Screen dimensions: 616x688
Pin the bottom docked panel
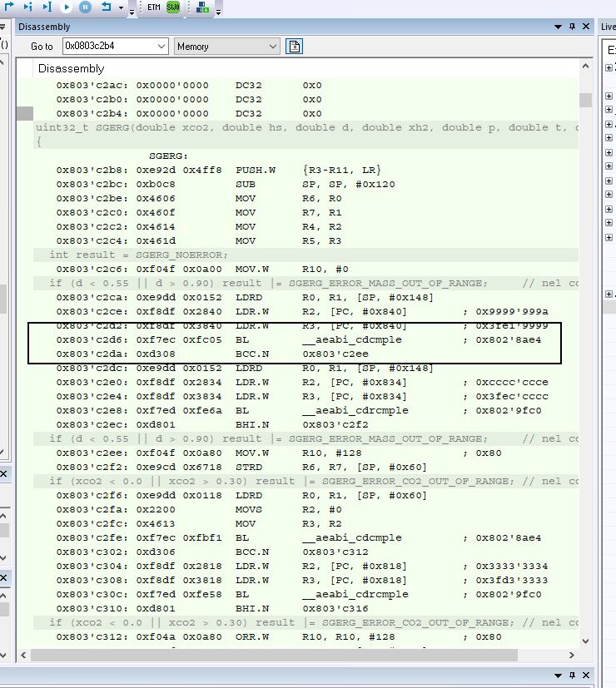click(x=572, y=675)
